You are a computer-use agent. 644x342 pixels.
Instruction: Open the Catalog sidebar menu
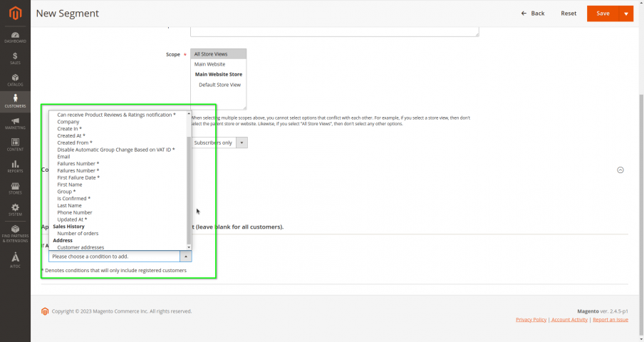(x=15, y=80)
